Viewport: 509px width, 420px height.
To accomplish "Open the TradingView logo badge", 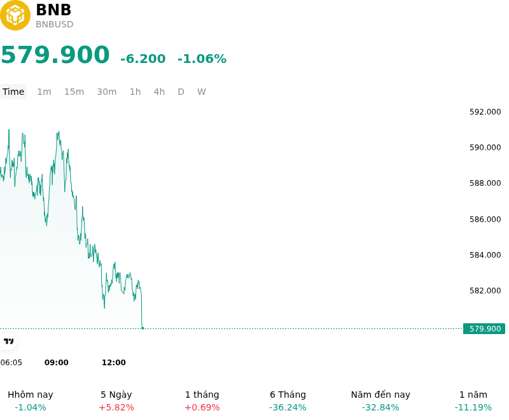I will (x=9, y=341).
